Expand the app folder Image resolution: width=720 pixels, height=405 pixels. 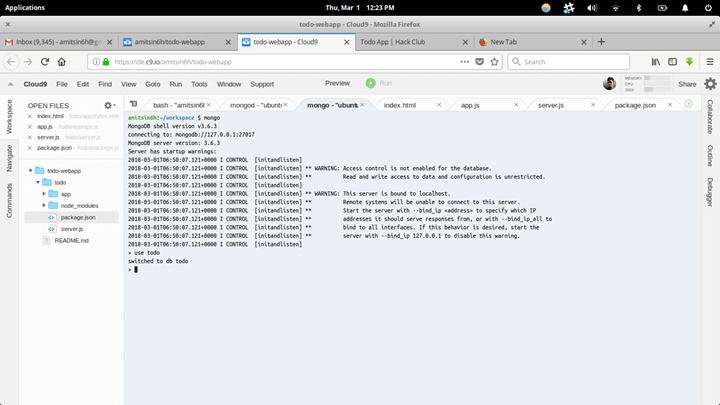coord(45,194)
